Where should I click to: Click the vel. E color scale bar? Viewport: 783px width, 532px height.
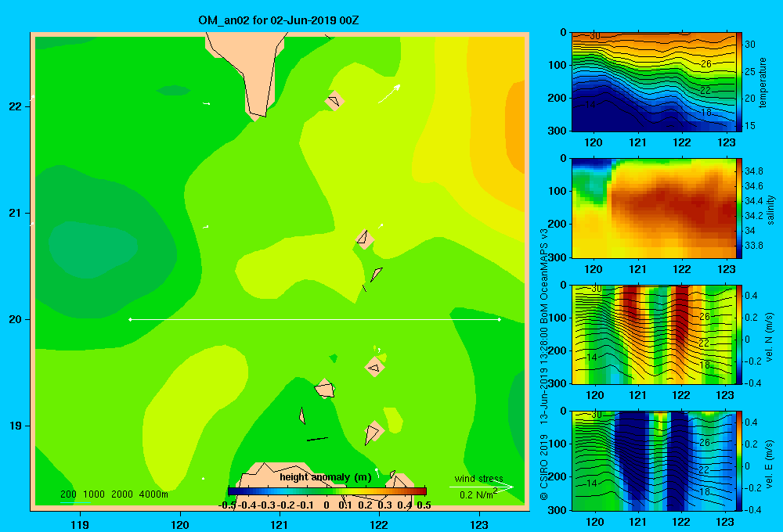738,461
